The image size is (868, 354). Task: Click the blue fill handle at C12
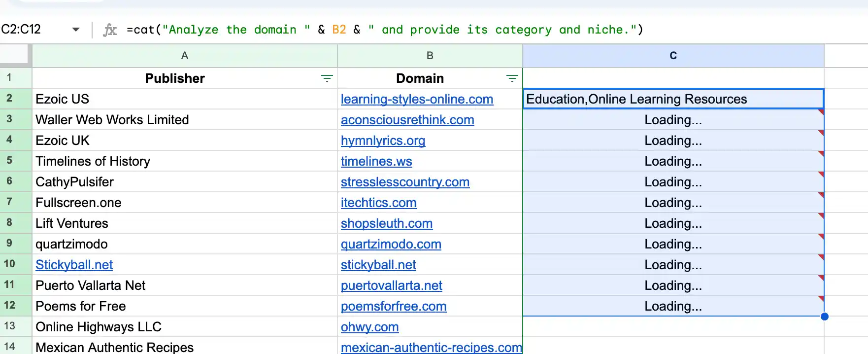click(824, 317)
